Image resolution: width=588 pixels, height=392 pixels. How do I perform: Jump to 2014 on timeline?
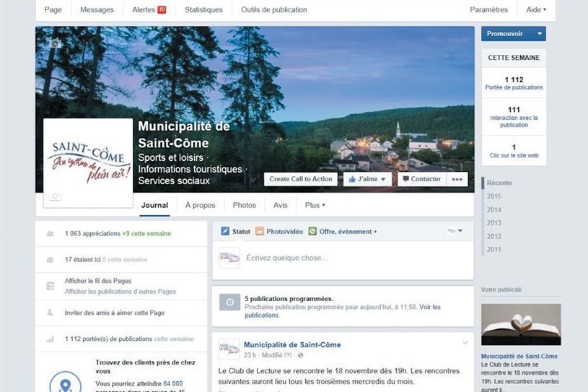click(x=494, y=209)
